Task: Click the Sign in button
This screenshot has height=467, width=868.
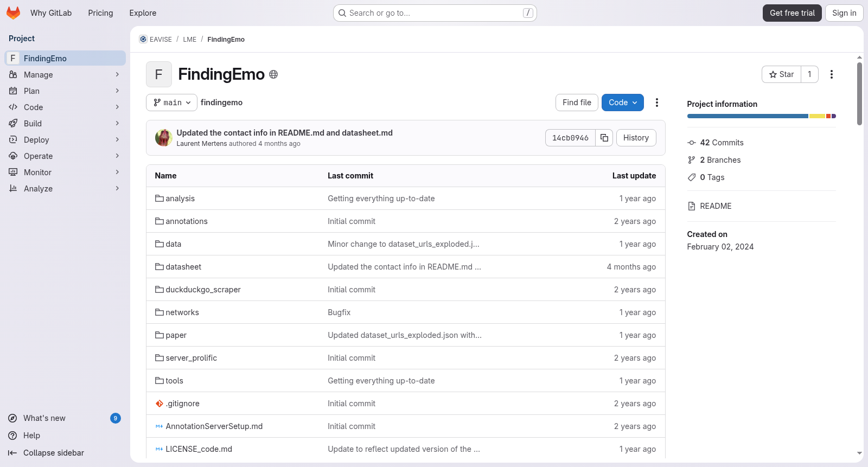Action: tap(844, 13)
